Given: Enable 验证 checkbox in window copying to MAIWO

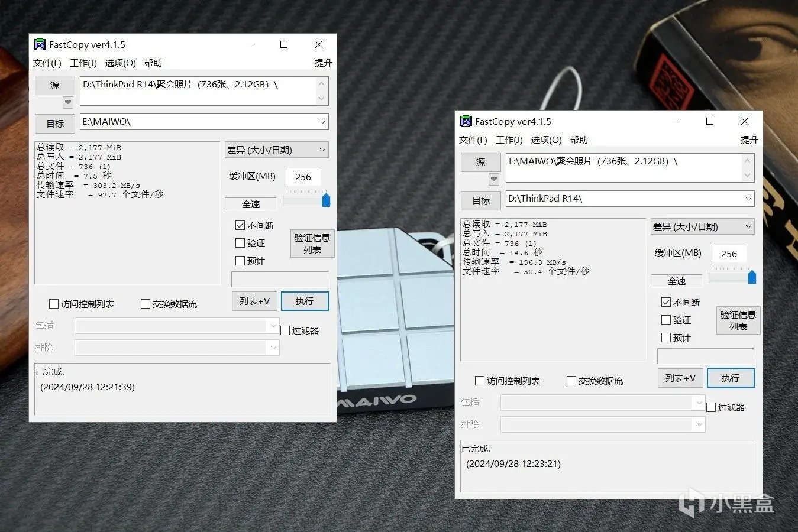Looking at the screenshot, I should pos(240,243).
